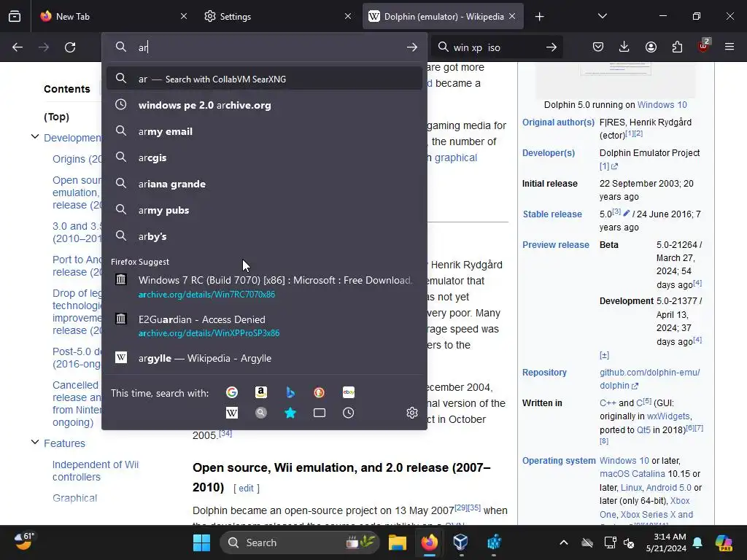Open the argylle Wikipedia suggestion
This screenshot has width=747, height=560.
tap(264, 358)
